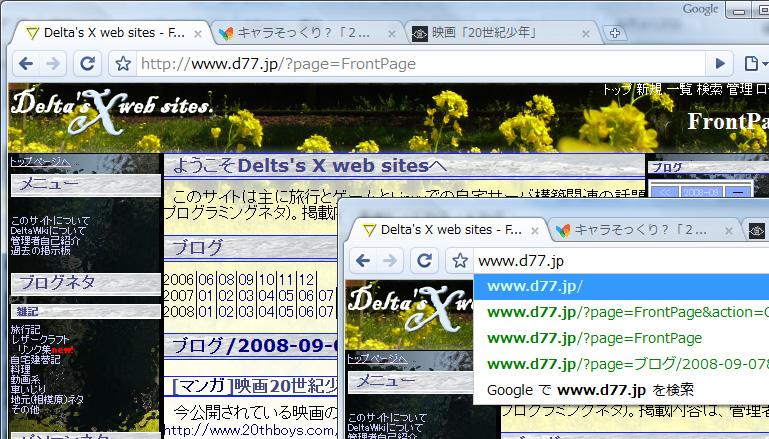Screen dimensions: 769x439
Task: Choose the Google で www.d77.jp を検索 suggestion
Action: pyautogui.click(x=590, y=390)
